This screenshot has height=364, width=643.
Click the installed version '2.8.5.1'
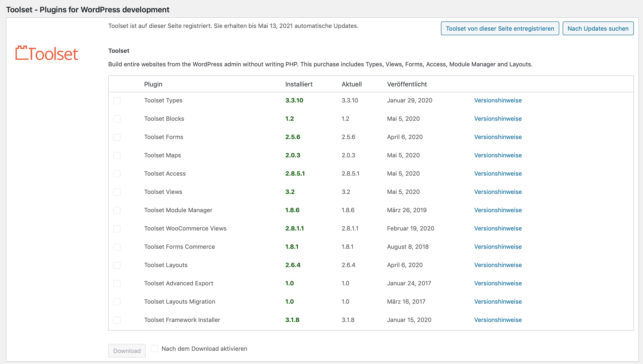coord(295,174)
